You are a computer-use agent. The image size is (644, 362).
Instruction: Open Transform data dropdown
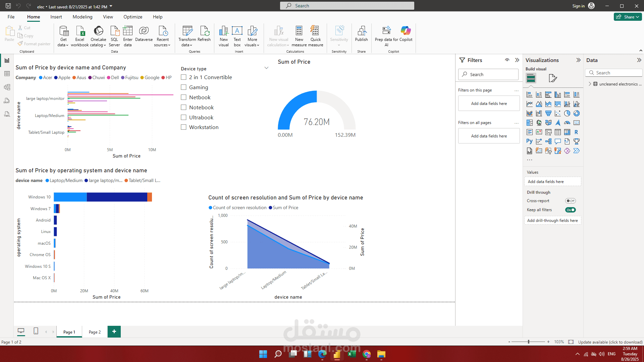(187, 36)
